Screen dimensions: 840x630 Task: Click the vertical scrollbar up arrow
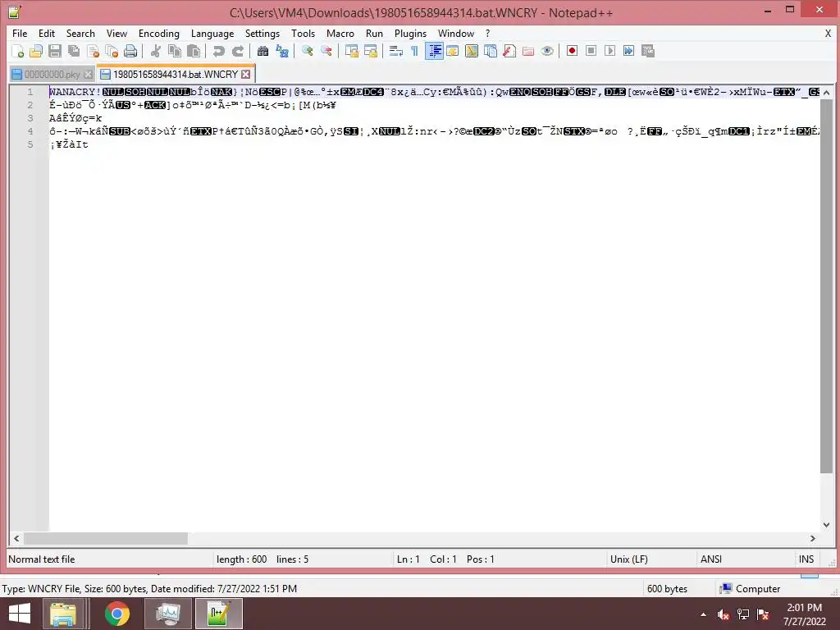point(826,93)
